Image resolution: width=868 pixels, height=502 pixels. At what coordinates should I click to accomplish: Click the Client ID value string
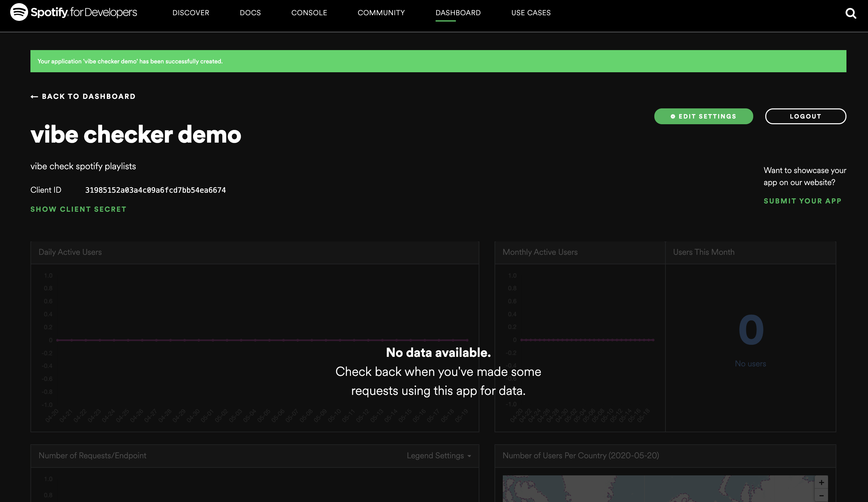(155, 190)
